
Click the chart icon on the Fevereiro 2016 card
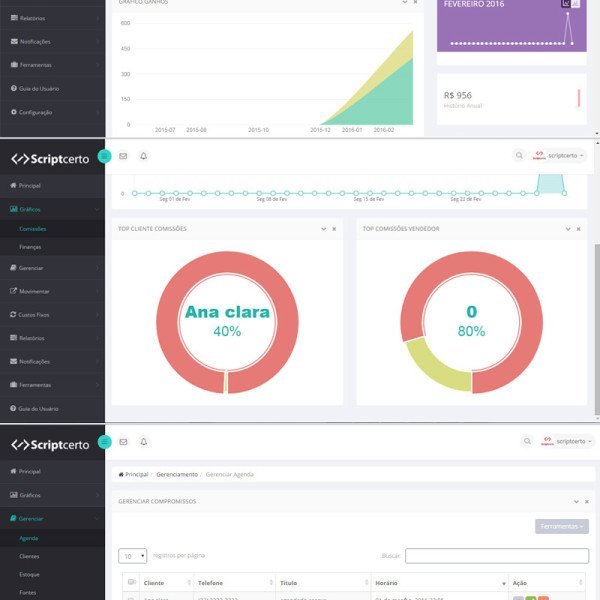566,4
